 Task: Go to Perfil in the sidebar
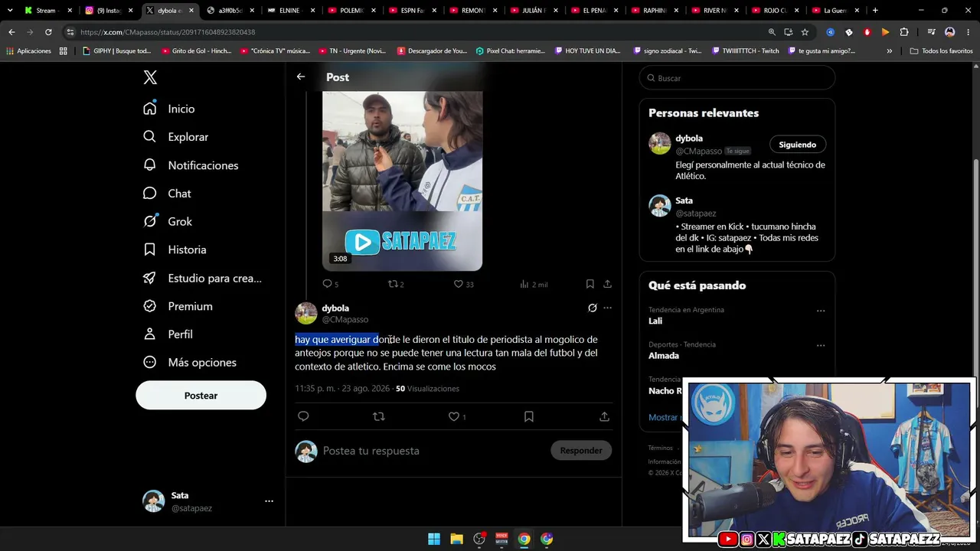point(168,334)
